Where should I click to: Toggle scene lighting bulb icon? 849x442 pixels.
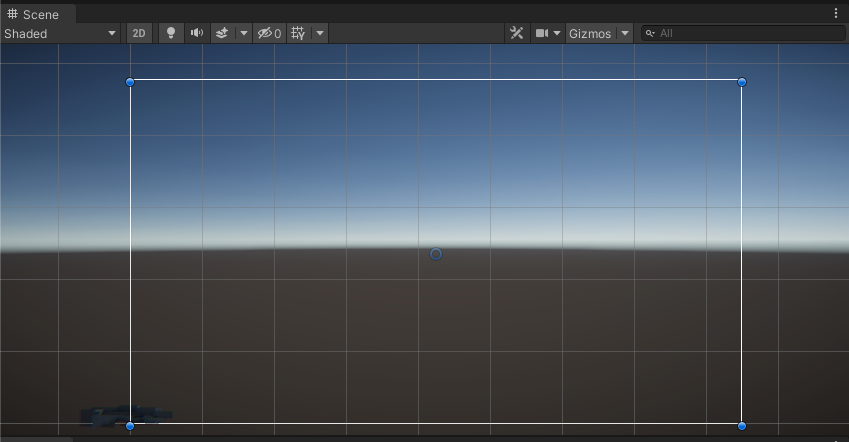pos(171,33)
